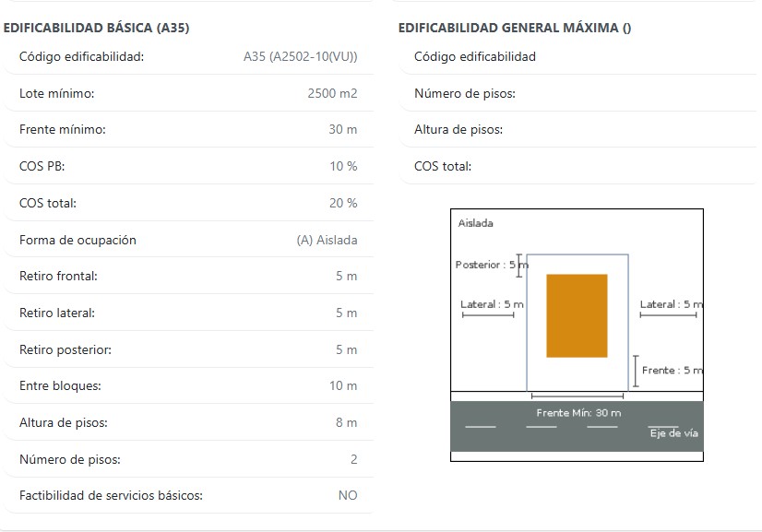Click the orange building footprint rectangle

[577, 316]
